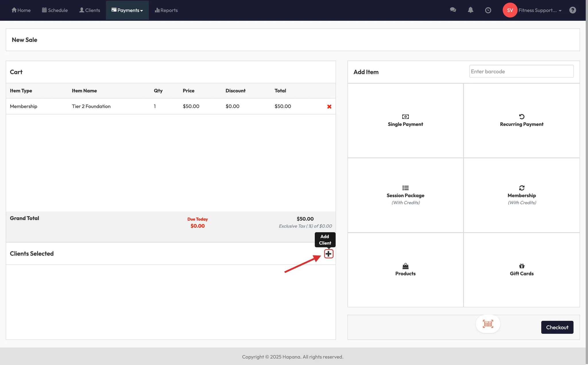Image resolution: width=588 pixels, height=365 pixels.
Task: Select the Single Payment tile
Action: pyautogui.click(x=405, y=121)
